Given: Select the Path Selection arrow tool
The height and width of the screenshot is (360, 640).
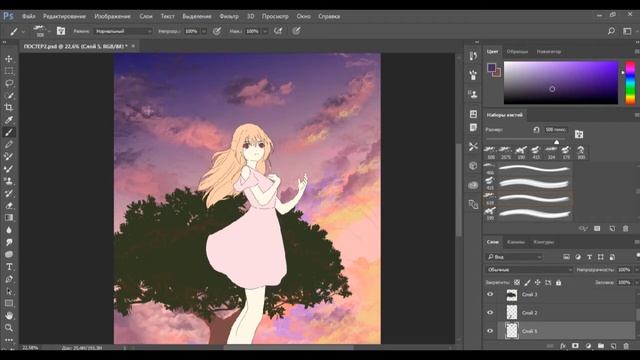Looking at the screenshot, I should click(9, 291).
